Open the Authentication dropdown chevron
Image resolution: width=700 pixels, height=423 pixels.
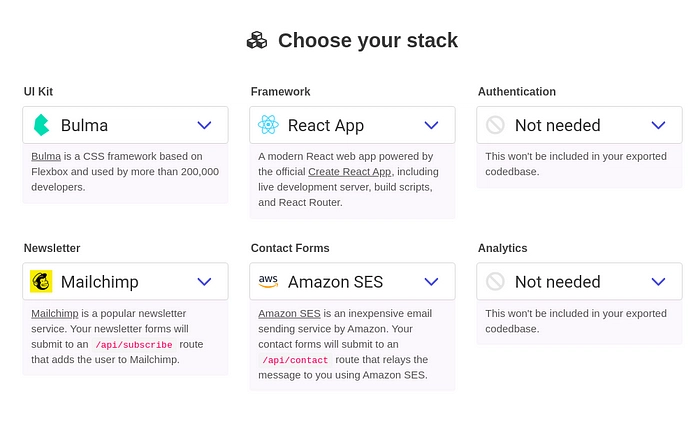658,125
